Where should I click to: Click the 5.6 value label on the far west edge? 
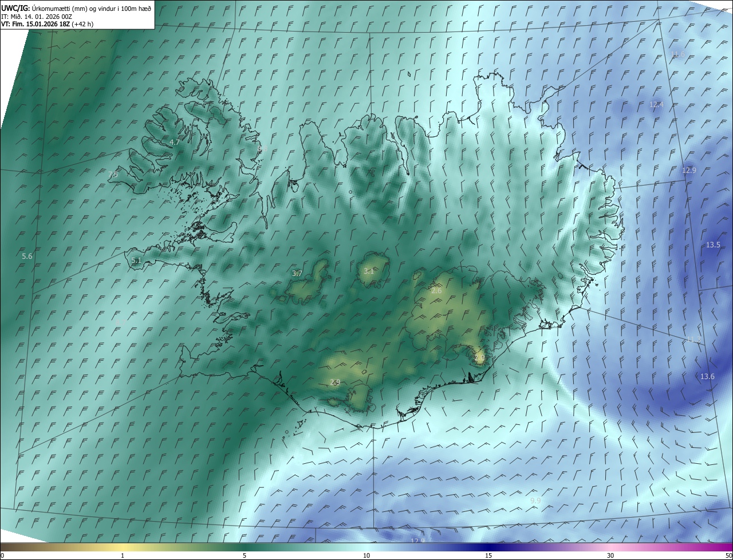[x=27, y=256]
